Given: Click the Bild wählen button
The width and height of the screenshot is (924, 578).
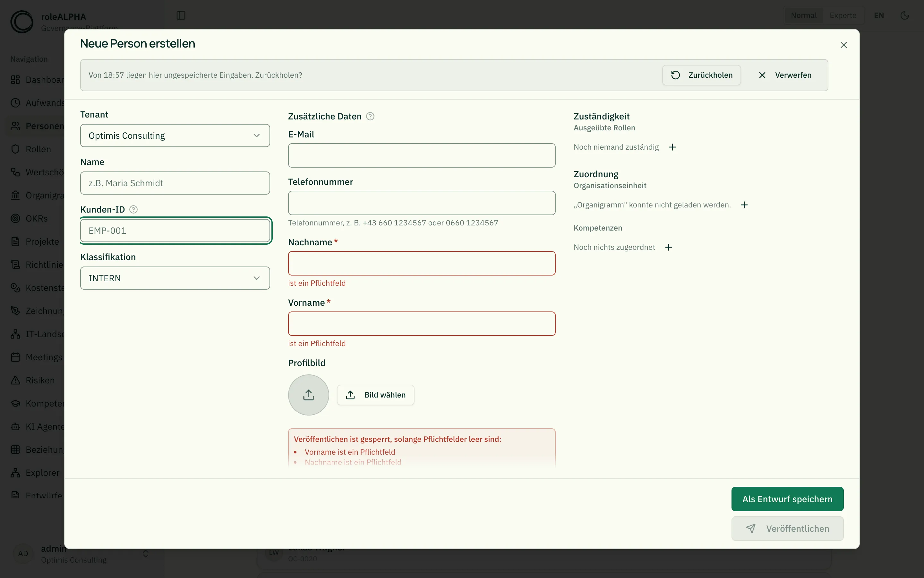Looking at the screenshot, I should [x=375, y=395].
